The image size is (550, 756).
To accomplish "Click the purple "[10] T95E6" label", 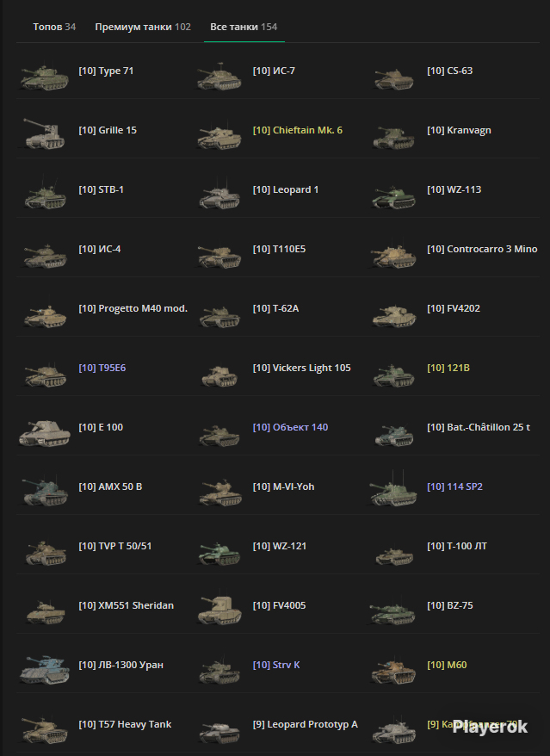I will point(102,368).
